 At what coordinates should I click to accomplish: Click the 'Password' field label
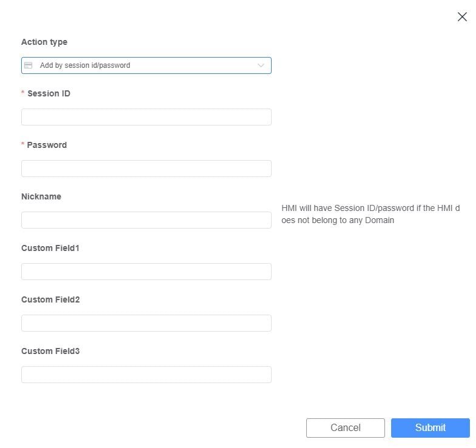47,145
